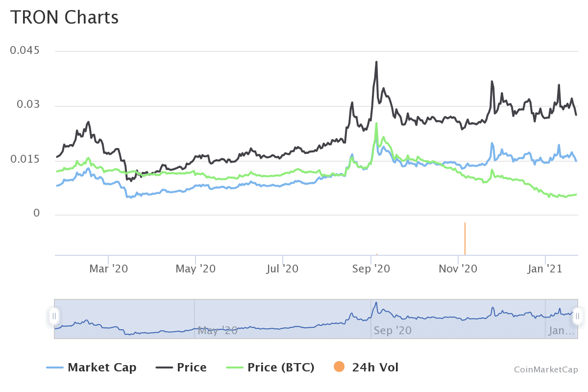
Task: Click the May '20 label in navigator
Action: [218, 330]
